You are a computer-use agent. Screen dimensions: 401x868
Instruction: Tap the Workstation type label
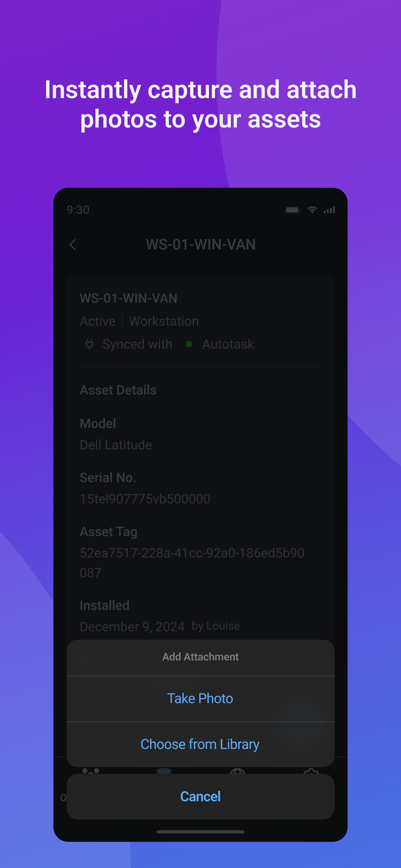click(x=164, y=321)
